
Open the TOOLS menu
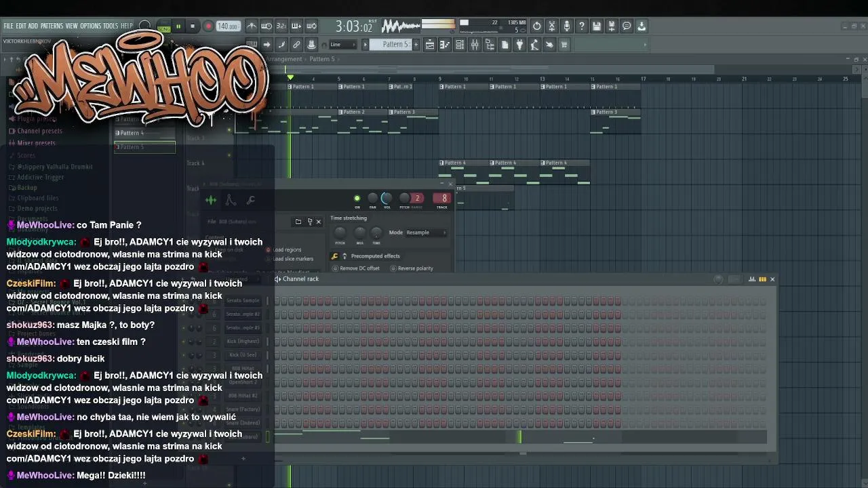pos(111,26)
